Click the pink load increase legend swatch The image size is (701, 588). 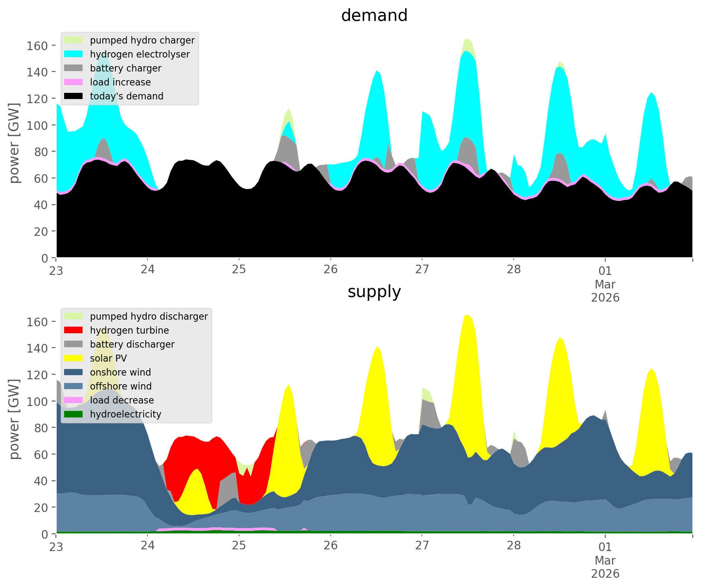(74, 82)
